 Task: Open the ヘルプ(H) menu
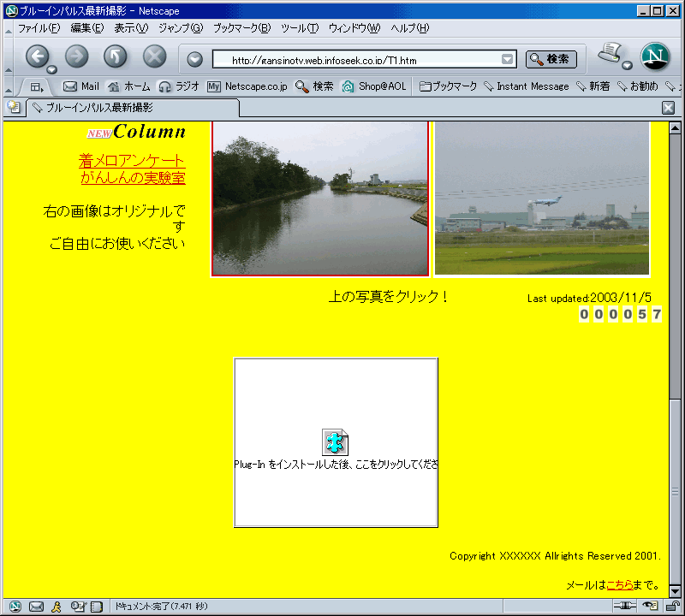(410, 28)
